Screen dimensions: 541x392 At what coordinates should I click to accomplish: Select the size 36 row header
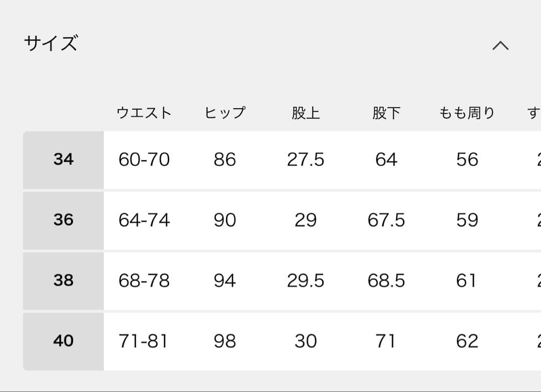tap(64, 220)
